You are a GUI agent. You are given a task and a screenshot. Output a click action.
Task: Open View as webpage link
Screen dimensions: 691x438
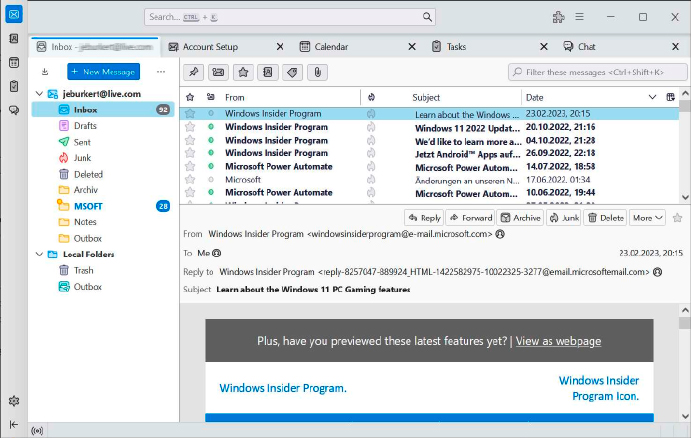tap(558, 341)
